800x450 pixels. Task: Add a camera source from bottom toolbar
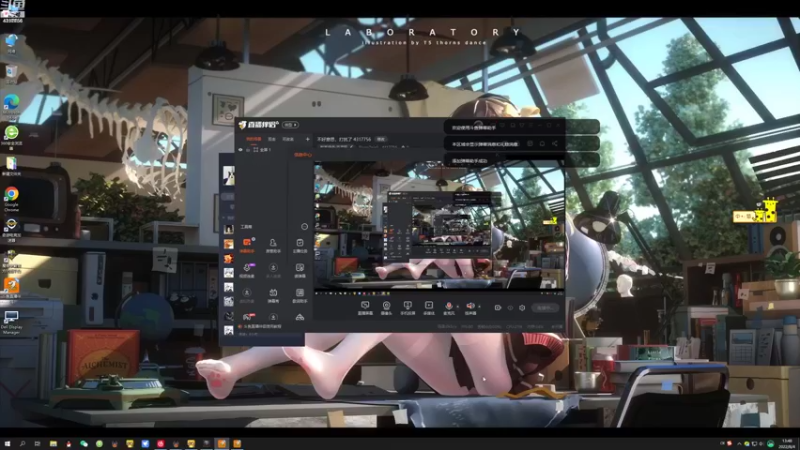pyautogui.click(x=386, y=308)
